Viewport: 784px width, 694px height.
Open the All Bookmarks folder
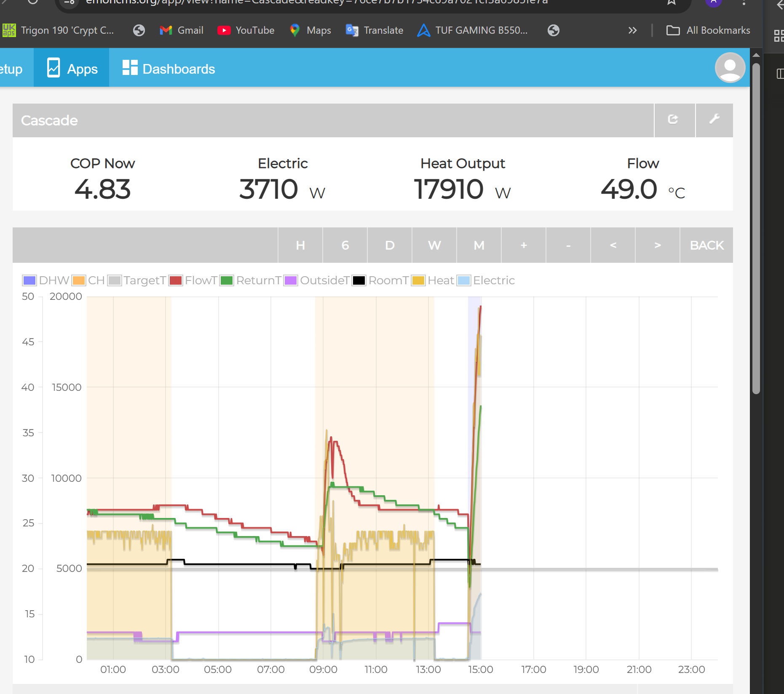point(708,30)
